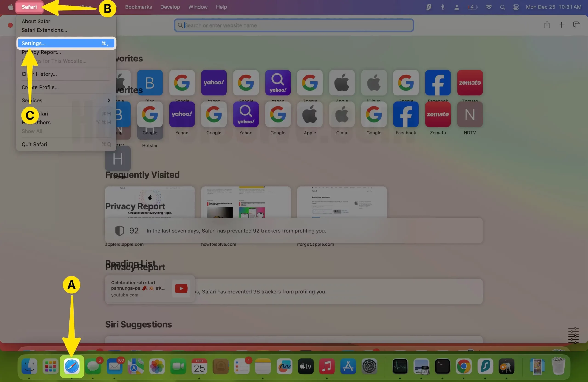The width and height of the screenshot is (588, 382).
Task: Open System Preferences from the Dock
Action: (369, 366)
